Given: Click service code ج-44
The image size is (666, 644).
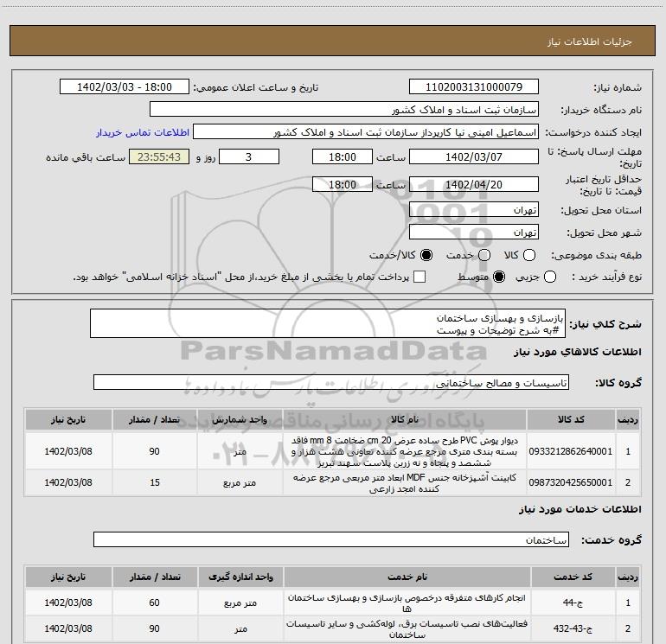Looking at the screenshot, I should coord(573,603).
